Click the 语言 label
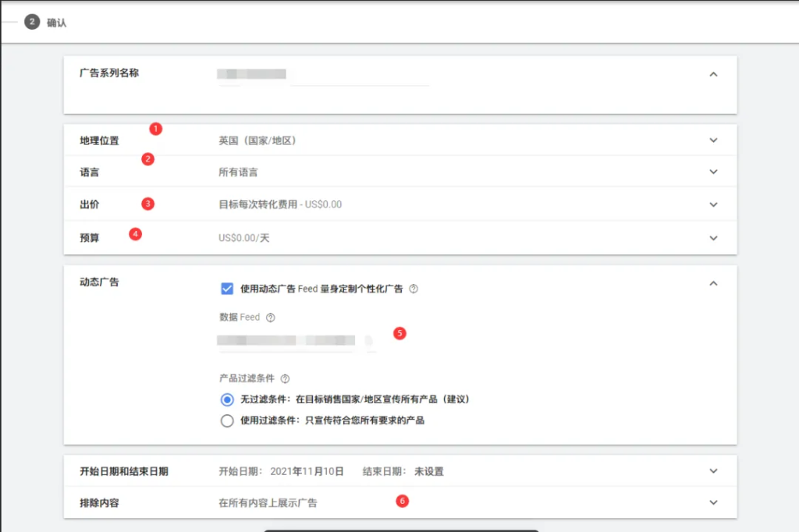 coord(90,172)
